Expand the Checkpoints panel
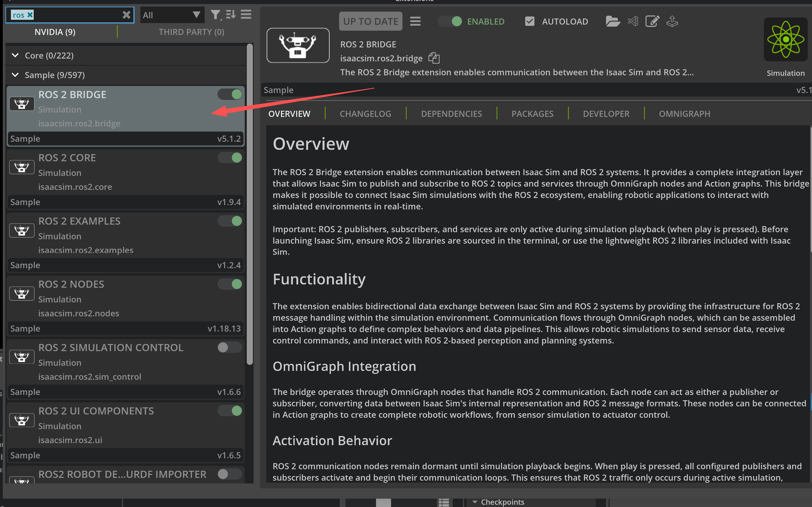 [475, 502]
